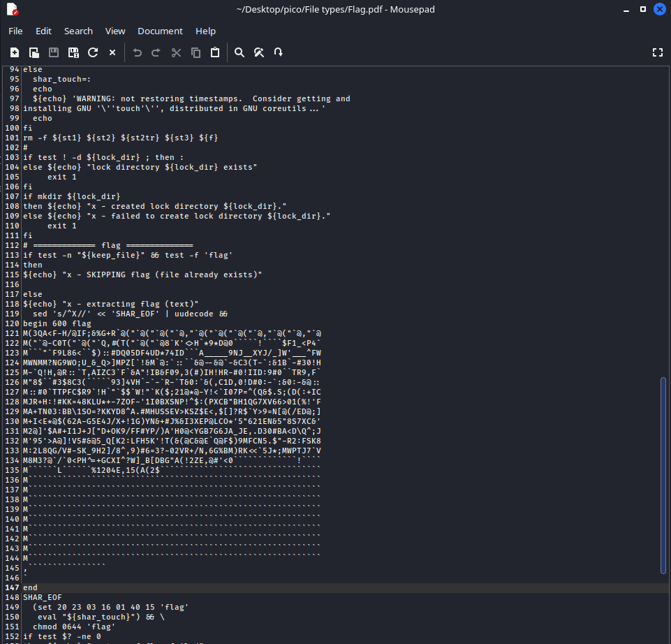This screenshot has width=671, height=644.
Task: Click the Open file toolbar icon
Action: (x=34, y=52)
